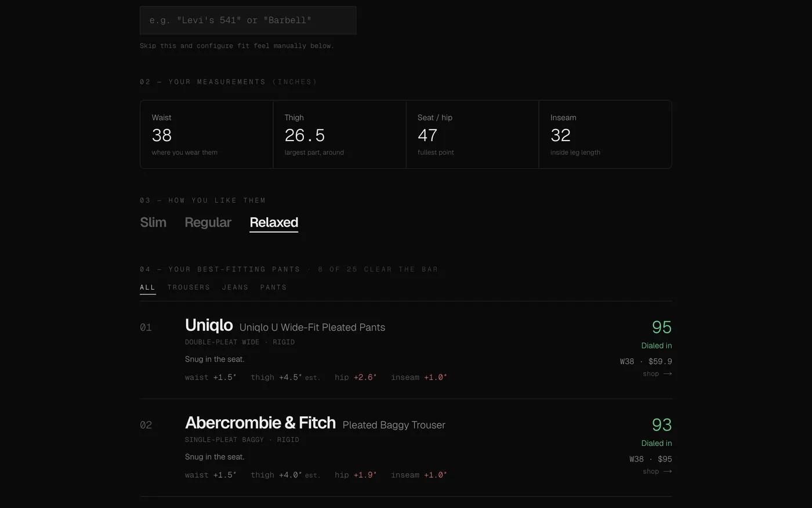
Task: Click Uniqlo U Wide-Fit Pleated Pants name
Action: (312, 327)
